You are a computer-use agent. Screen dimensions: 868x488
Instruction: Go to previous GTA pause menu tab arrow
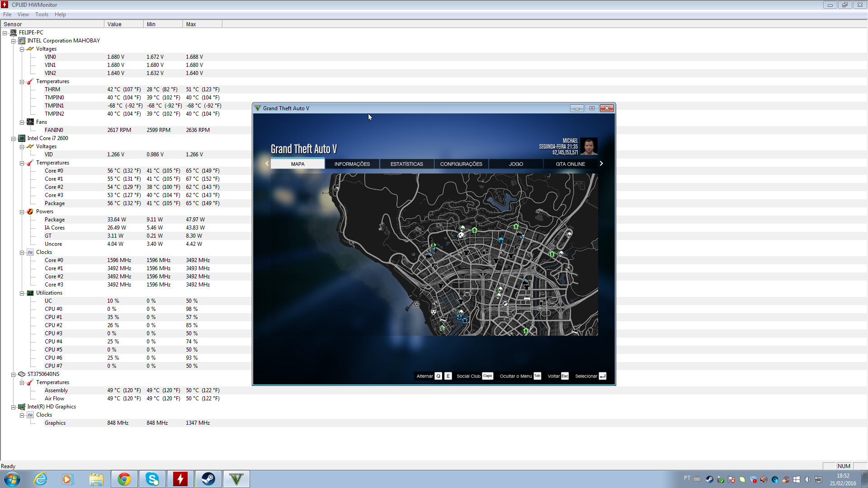pyautogui.click(x=267, y=164)
